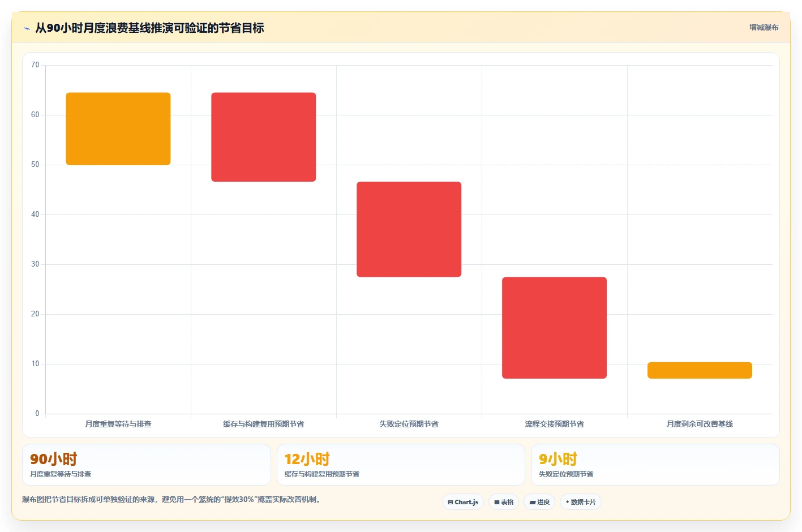The height and width of the screenshot is (532, 802).
Task: Click y-axis value 40
Action: (x=35, y=214)
